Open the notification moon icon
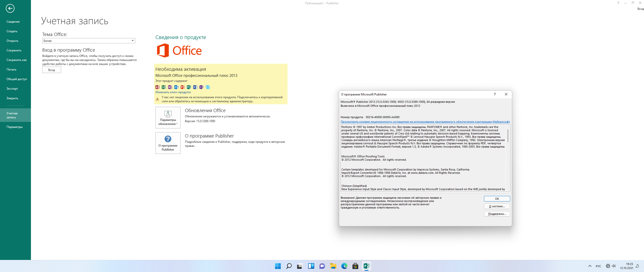 (x=637, y=266)
